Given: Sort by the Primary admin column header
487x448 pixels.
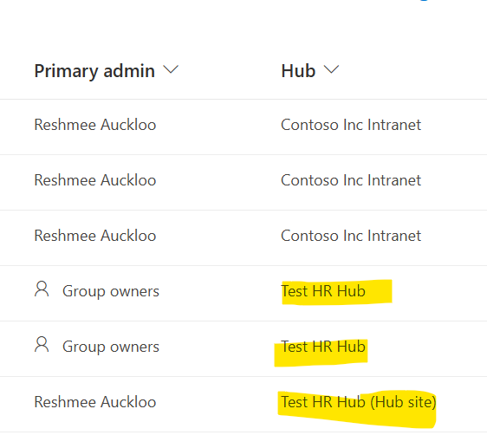Looking at the screenshot, I should [x=94, y=71].
